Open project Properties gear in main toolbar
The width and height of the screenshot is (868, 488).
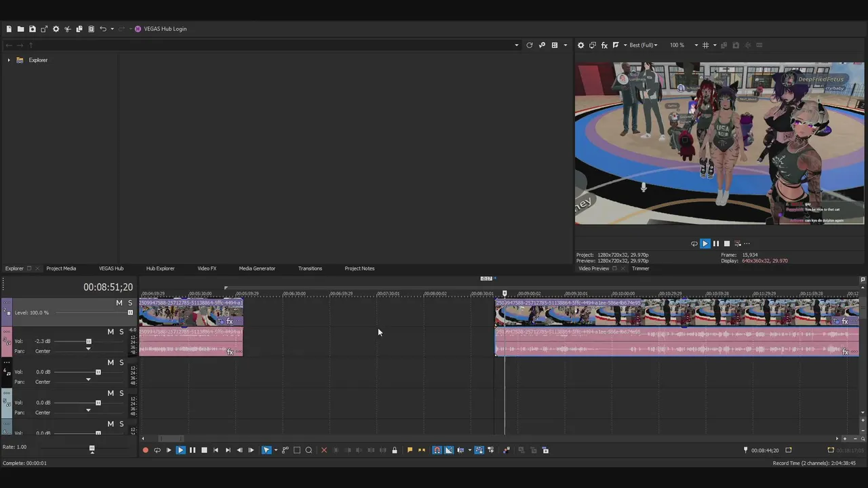(56, 29)
